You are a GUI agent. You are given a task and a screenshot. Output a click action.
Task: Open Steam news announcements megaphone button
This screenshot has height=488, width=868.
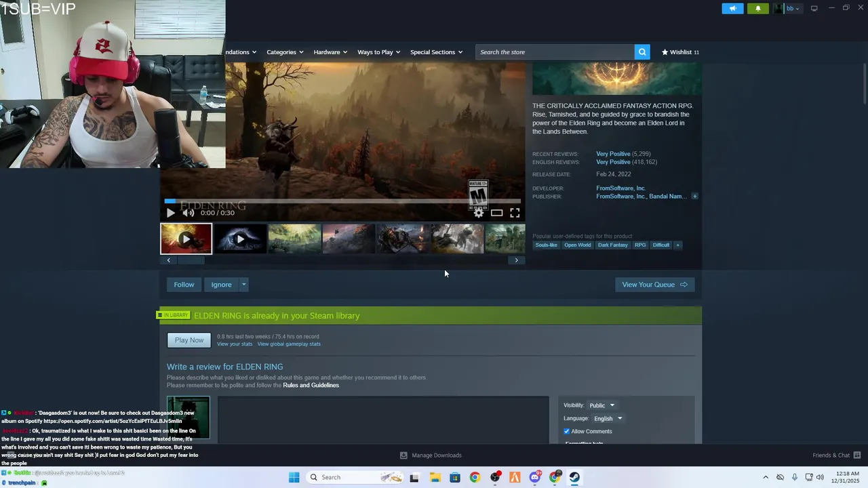click(x=732, y=9)
